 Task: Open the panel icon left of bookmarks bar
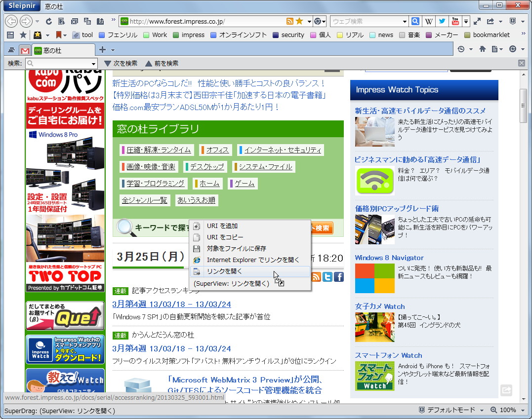tap(10, 35)
